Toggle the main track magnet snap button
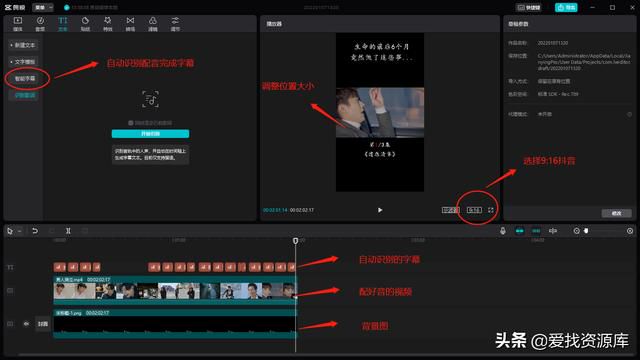This screenshot has height=360, width=640. tap(520, 231)
